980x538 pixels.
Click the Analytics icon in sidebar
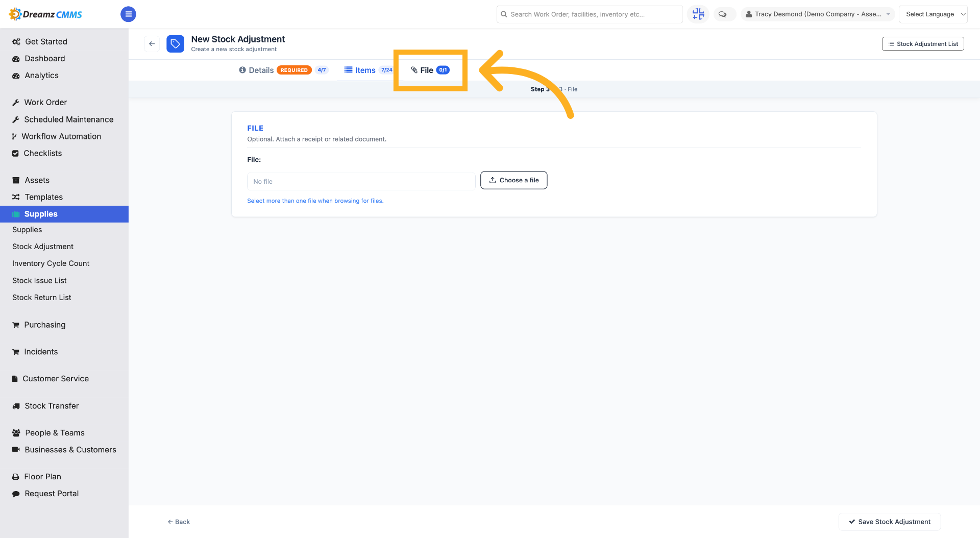click(x=16, y=76)
